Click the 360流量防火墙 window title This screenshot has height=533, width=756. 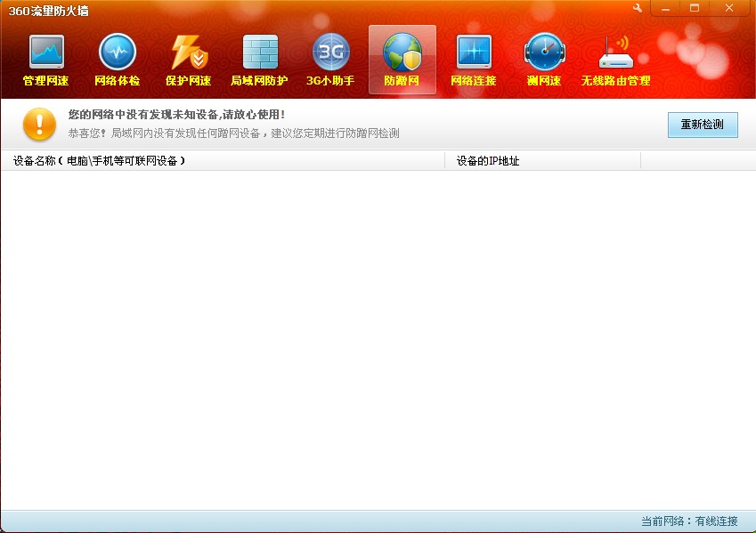pos(49,11)
